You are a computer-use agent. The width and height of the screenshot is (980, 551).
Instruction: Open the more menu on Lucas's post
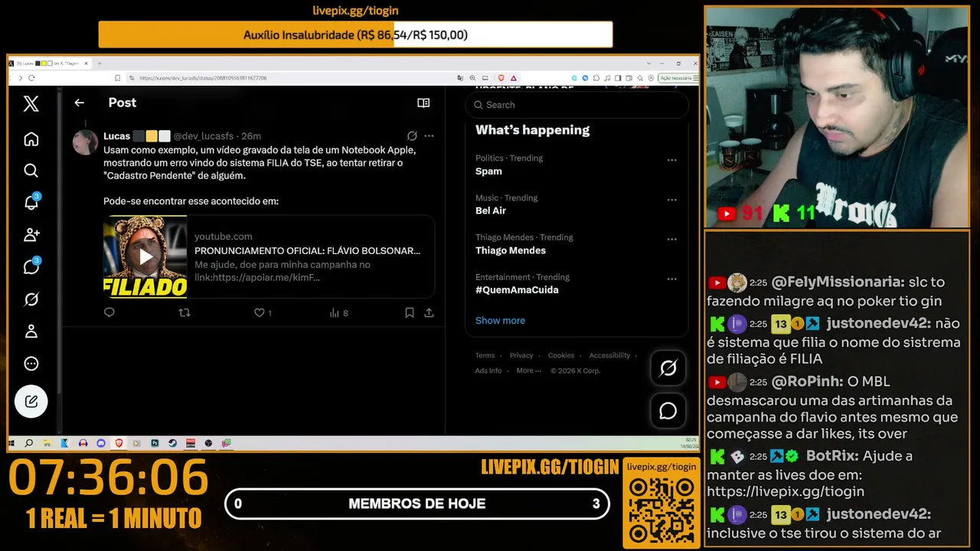tap(429, 136)
